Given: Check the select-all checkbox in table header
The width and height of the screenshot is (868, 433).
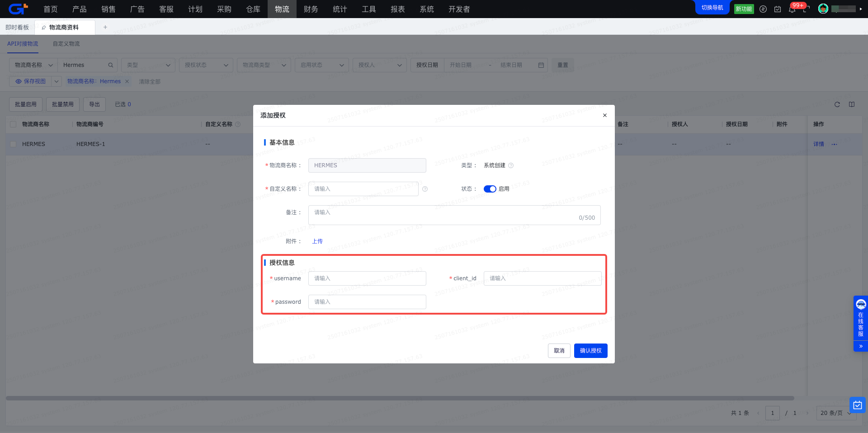Looking at the screenshot, I should tap(13, 124).
